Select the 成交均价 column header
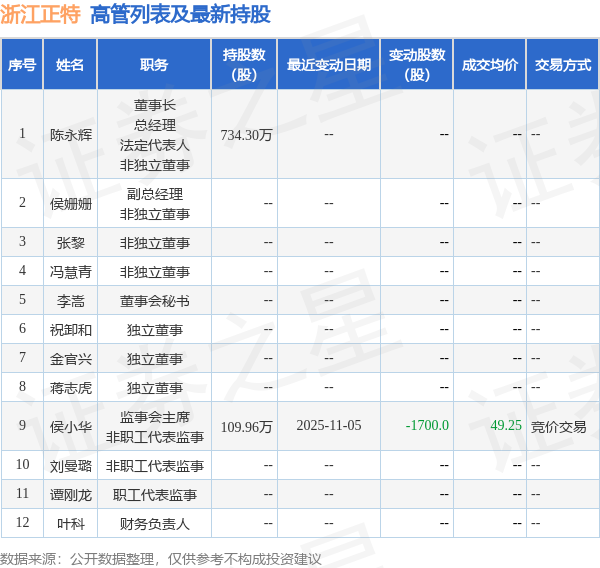Viewport: 600px width, 568px height. pos(489,65)
